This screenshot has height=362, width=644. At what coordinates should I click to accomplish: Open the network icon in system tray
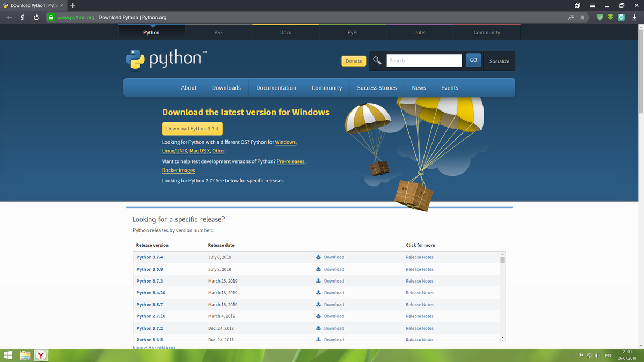click(x=589, y=356)
